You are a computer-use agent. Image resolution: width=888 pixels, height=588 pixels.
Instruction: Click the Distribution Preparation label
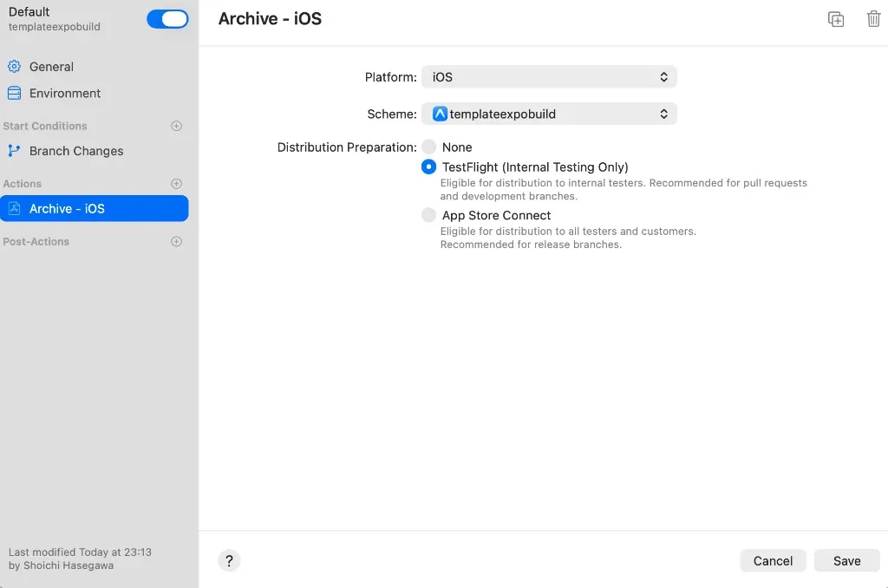pyautogui.click(x=347, y=147)
